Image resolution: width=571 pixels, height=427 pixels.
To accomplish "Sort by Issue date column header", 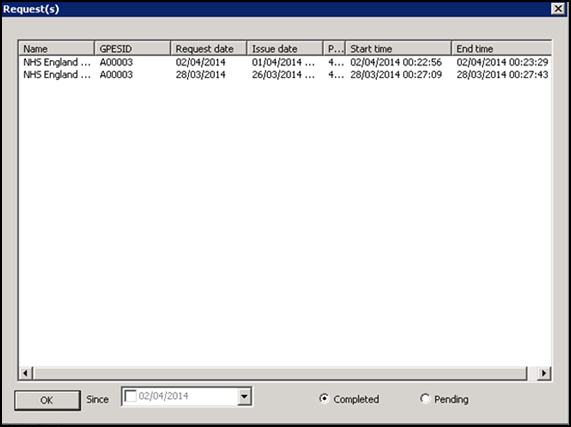I will tap(285, 48).
